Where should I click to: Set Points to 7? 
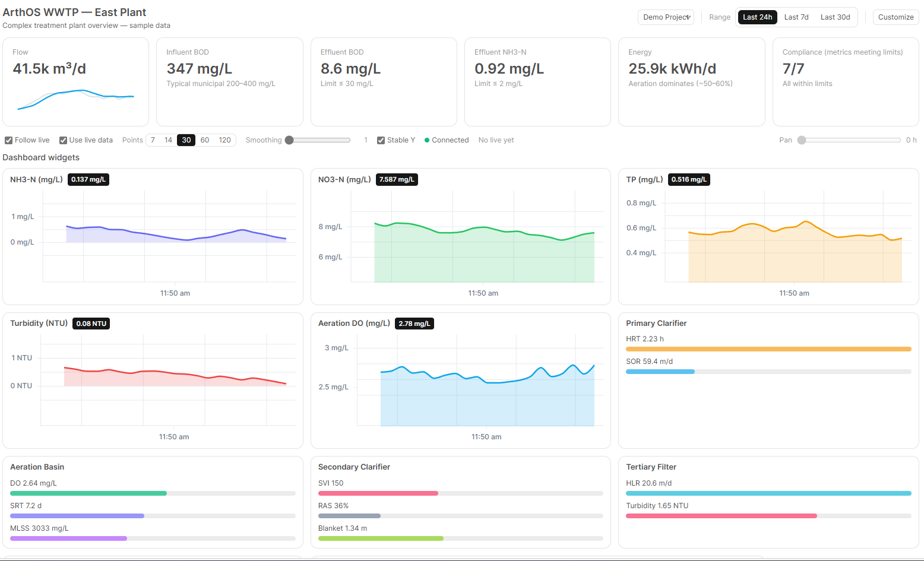point(153,140)
